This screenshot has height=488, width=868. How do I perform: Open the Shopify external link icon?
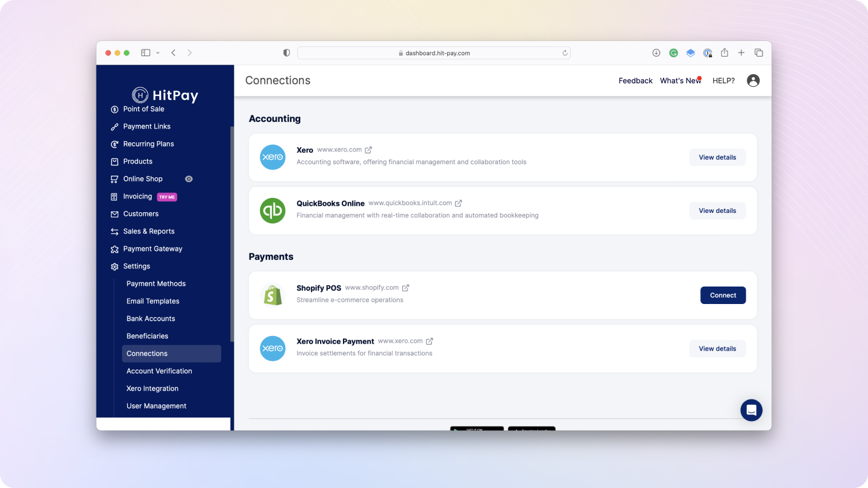click(x=406, y=288)
